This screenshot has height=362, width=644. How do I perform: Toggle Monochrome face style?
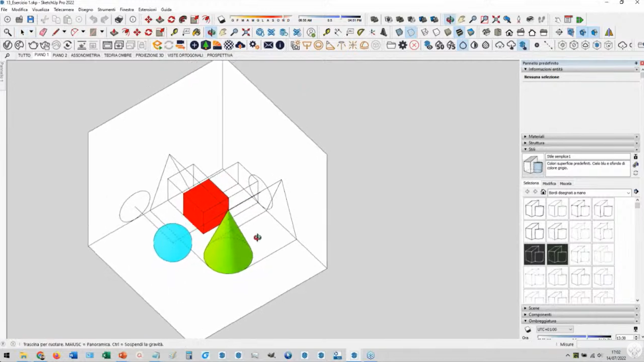[x=471, y=32]
